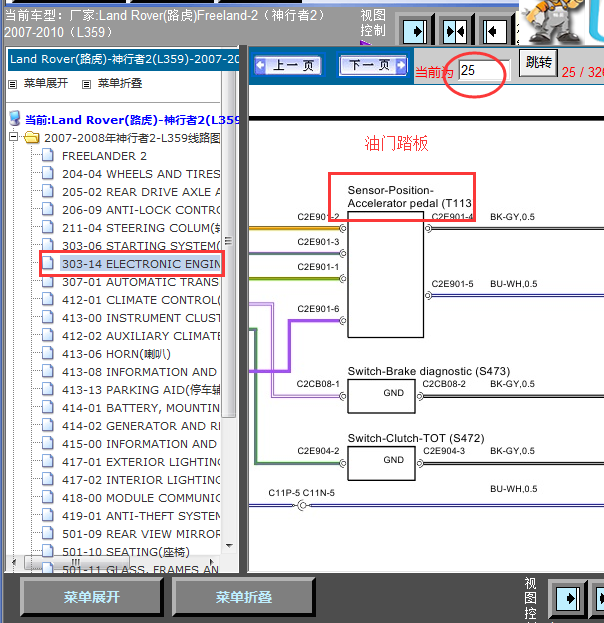Open 413-08 INFORMATION AND item
Image resolution: width=604 pixels, height=623 pixels.
(x=139, y=372)
